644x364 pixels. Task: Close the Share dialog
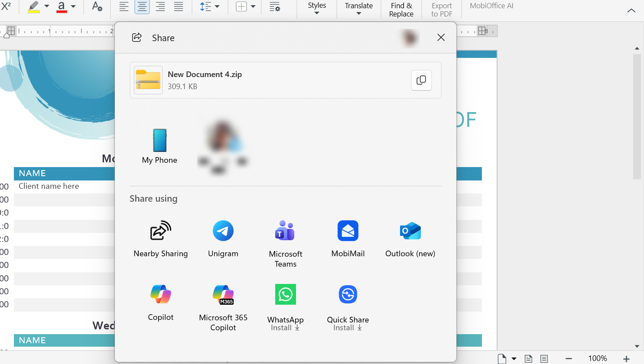pos(441,38)
